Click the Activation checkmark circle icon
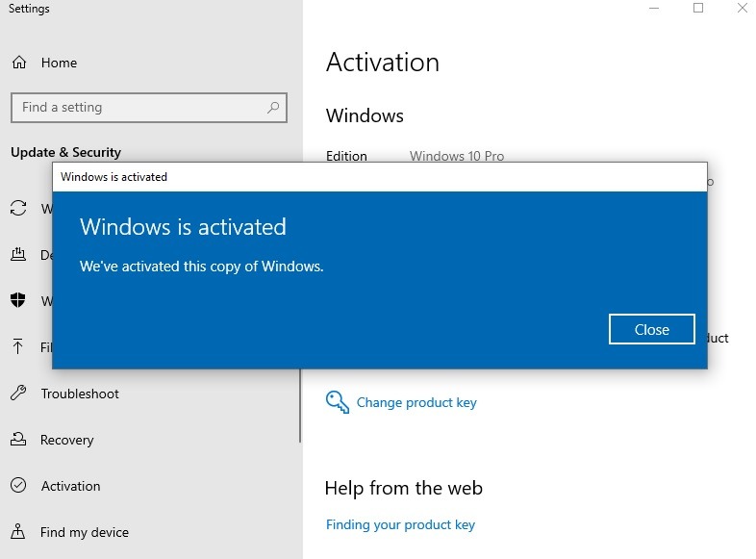The image size is (756, 559). [18, 485]
